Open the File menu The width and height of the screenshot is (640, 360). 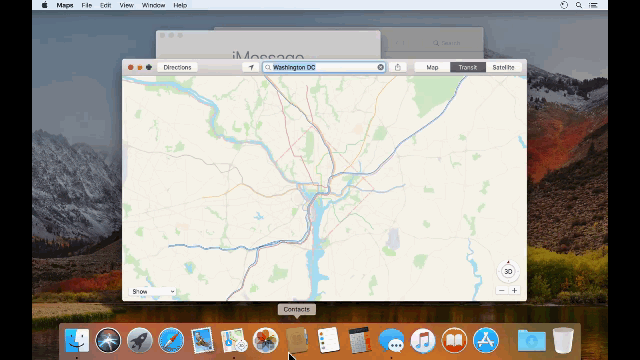[x=87, y=5]
